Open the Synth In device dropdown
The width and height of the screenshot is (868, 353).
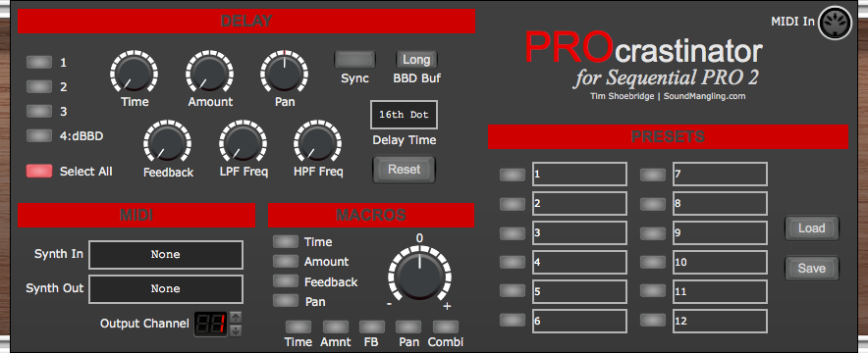(x=166, y=255)
